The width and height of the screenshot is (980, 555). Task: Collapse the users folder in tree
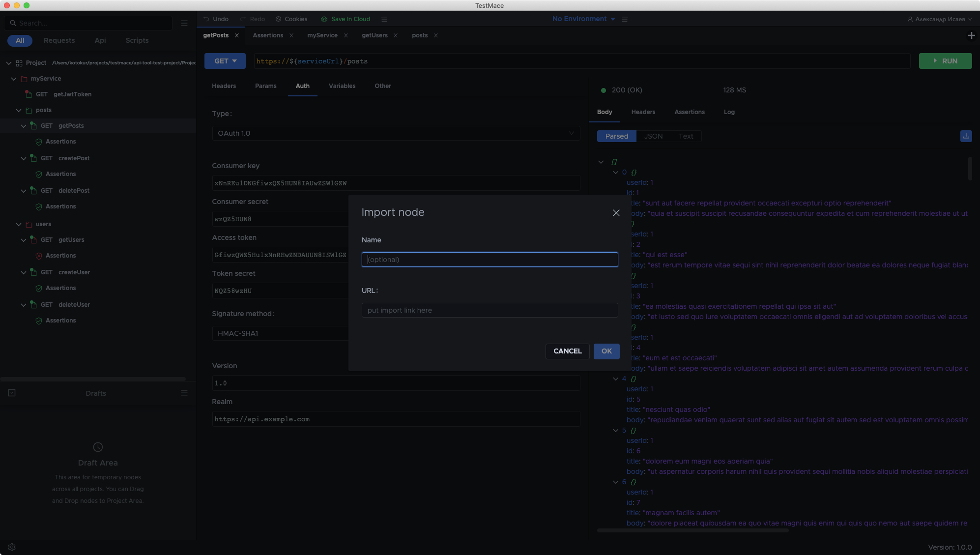[x=19, y=224]
